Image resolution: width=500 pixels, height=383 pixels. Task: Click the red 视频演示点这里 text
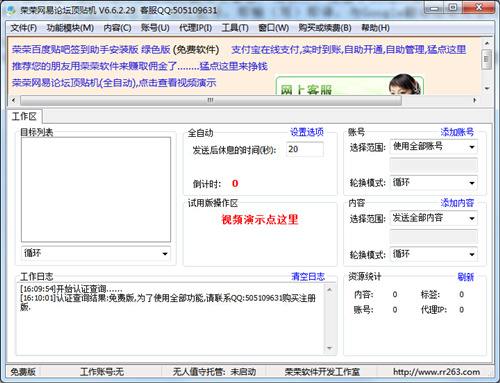click(x=260, y=219)
